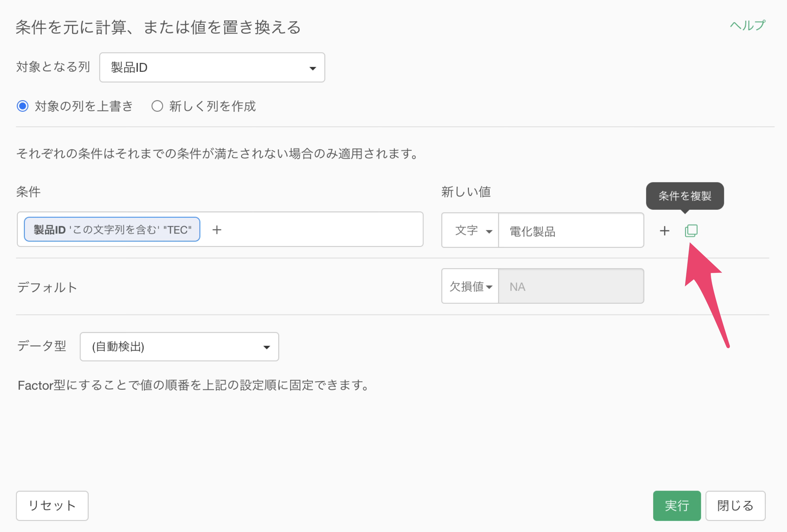Click the new value field containing 電化製品
787x532 pixels.
coord(571,230)
